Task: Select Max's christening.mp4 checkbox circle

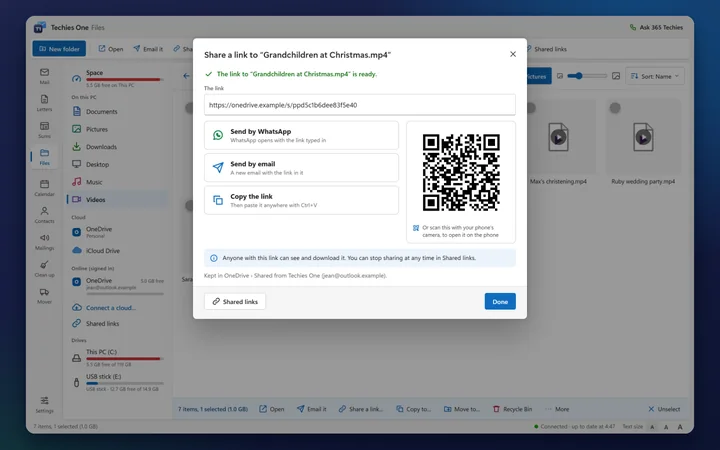Action: click(x=531, y=108)
